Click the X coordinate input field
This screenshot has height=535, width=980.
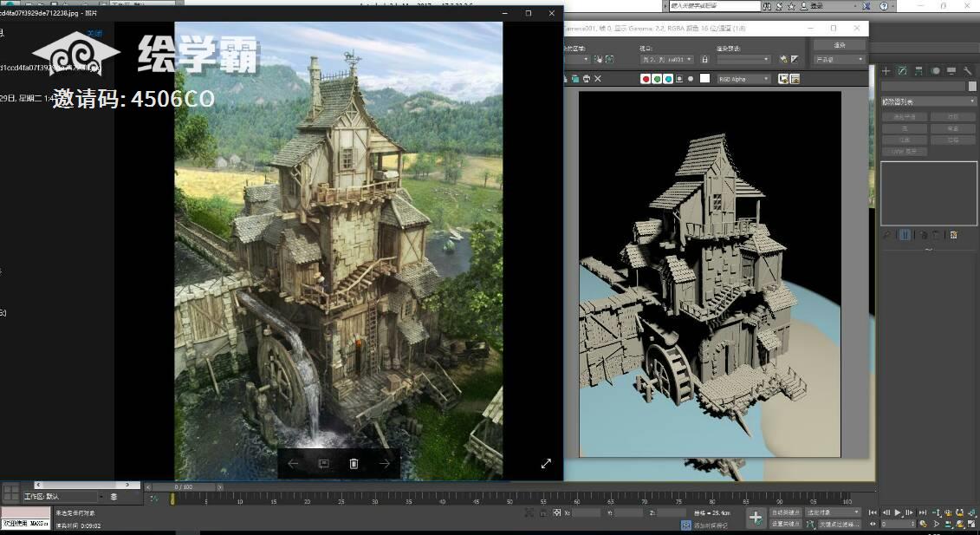(587, 512)
